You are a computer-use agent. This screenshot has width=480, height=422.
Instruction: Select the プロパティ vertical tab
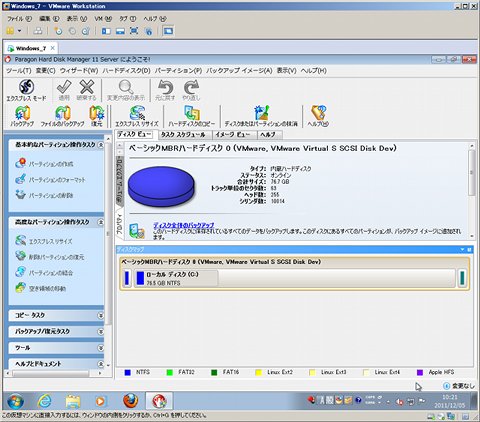(119, 225)
